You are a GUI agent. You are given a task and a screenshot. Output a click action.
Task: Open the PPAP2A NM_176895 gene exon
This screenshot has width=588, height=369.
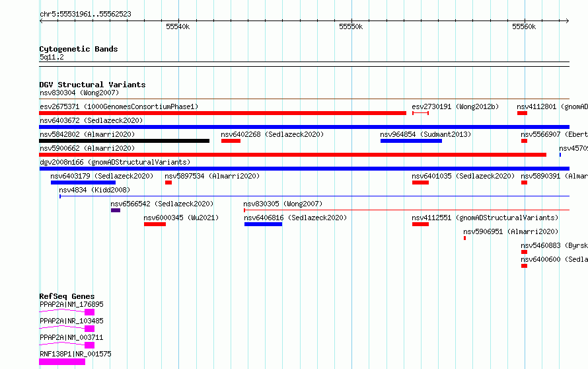click(x=90, y=312)
